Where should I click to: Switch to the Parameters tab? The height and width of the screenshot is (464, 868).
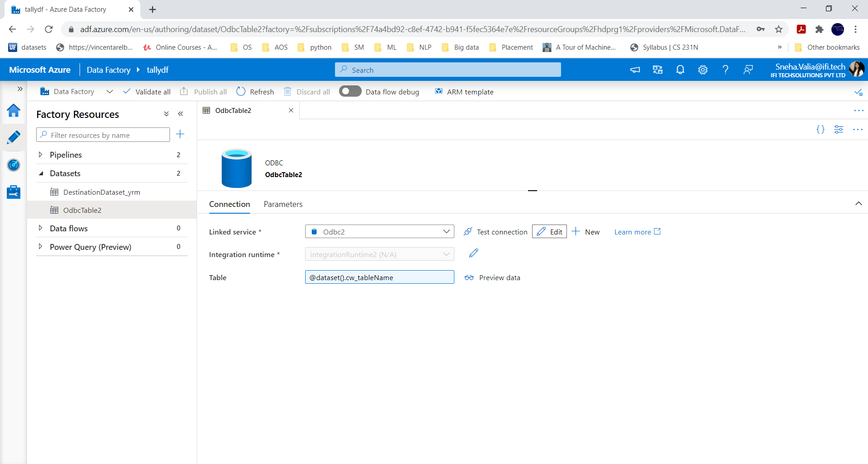tap(283, 204)
